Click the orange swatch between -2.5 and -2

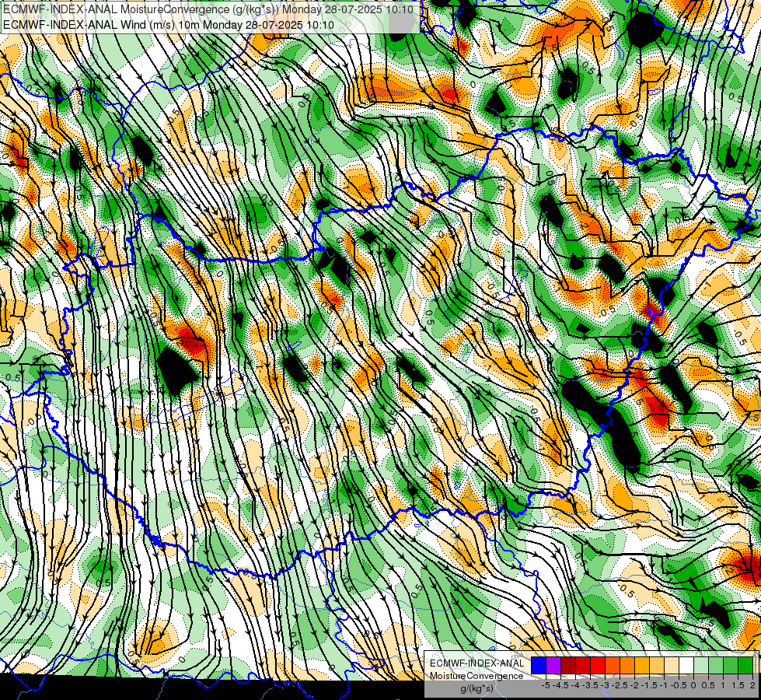[x=627, y=665]
